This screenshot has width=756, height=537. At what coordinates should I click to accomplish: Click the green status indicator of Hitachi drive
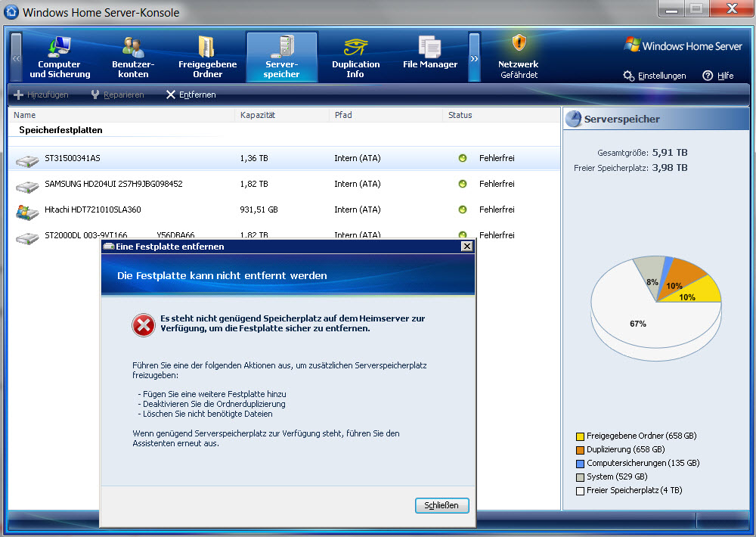(x=463, y=210)
